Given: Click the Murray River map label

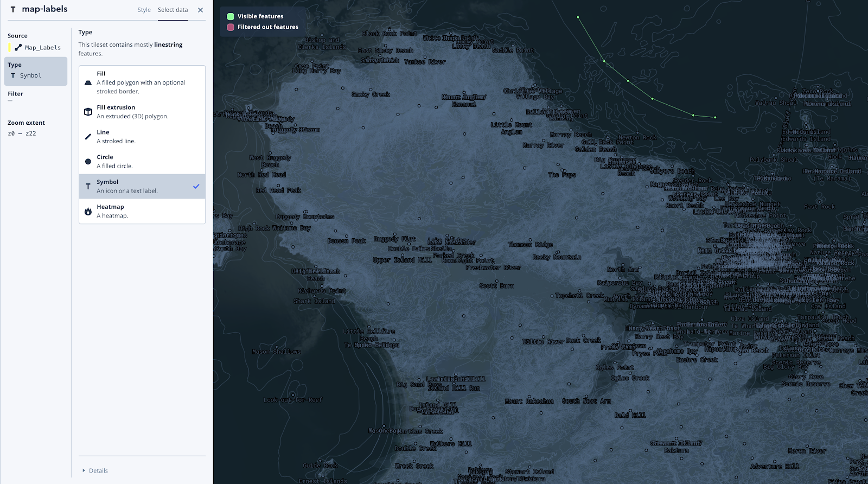Looking at the screenshot, I should 544,145.
